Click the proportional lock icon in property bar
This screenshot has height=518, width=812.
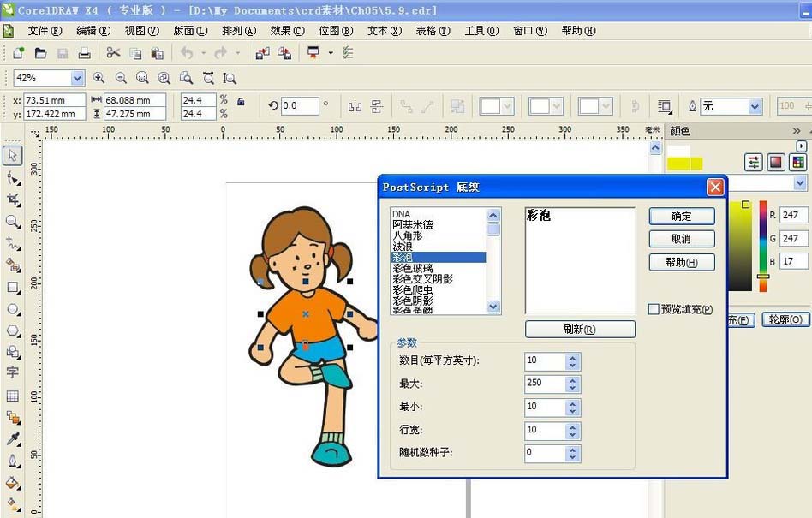point(242,104)
